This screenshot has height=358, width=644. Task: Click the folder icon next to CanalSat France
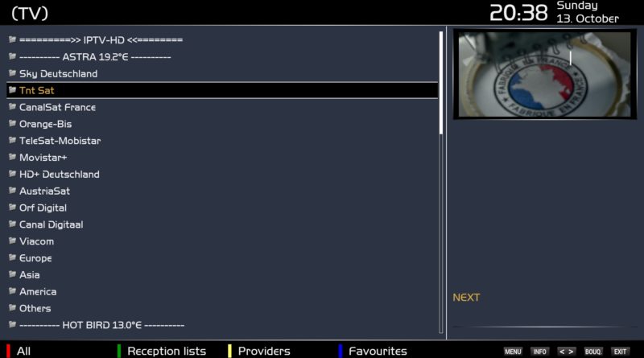coord(12,107)
